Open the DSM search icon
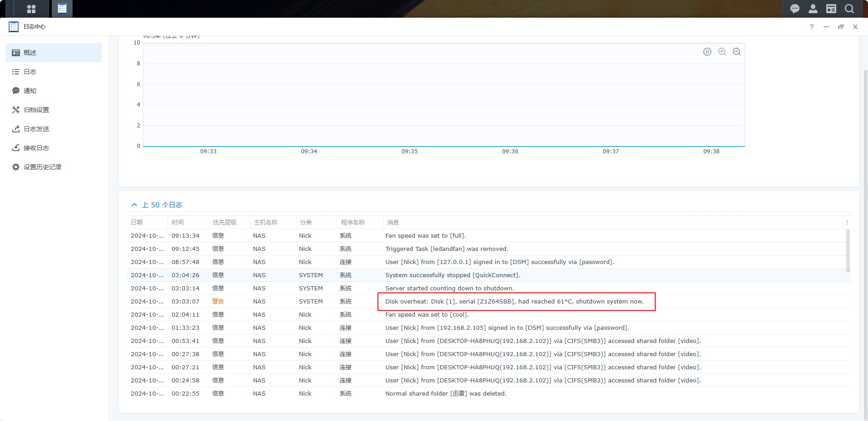Screen dimensions: 868x421 click(x=849, y=9)
